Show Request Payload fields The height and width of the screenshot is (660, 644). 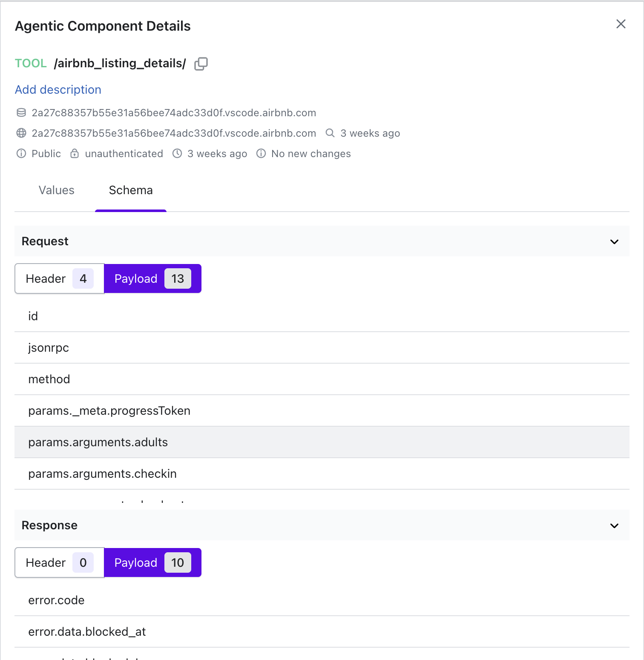tap(152, 279)
